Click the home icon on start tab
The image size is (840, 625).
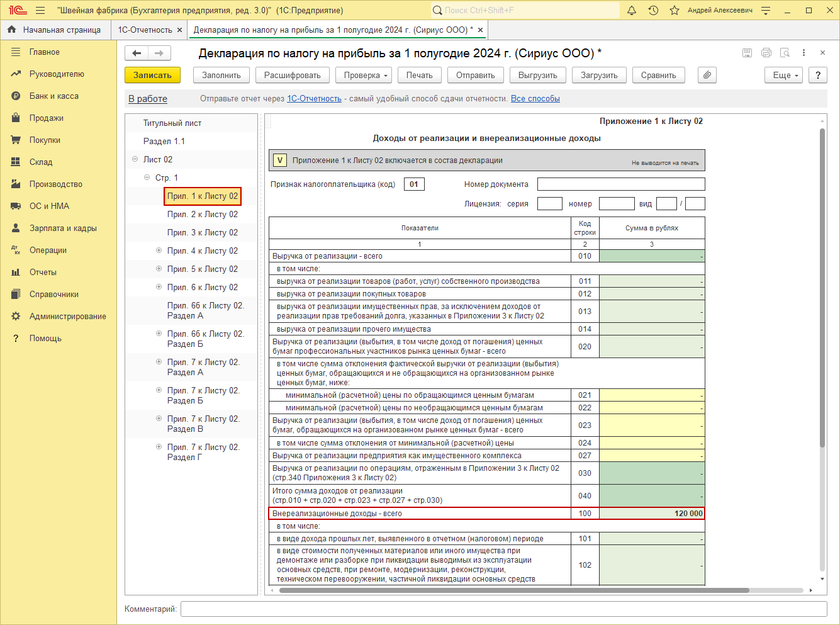[x=12, y=30]
